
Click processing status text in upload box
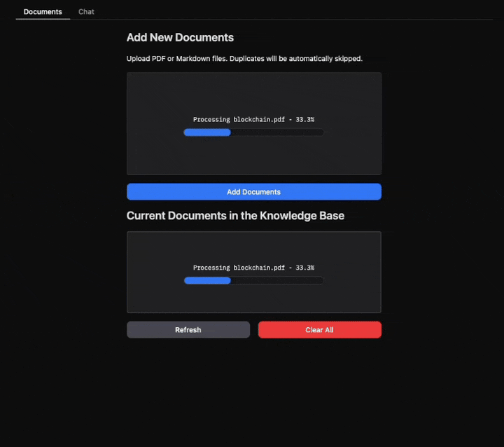pyautogui.click(x=253, y=119)
